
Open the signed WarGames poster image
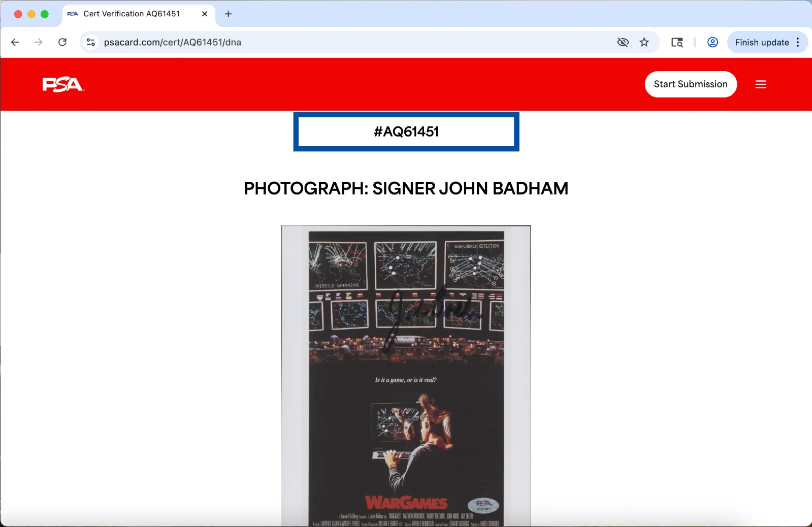point(406,376)
